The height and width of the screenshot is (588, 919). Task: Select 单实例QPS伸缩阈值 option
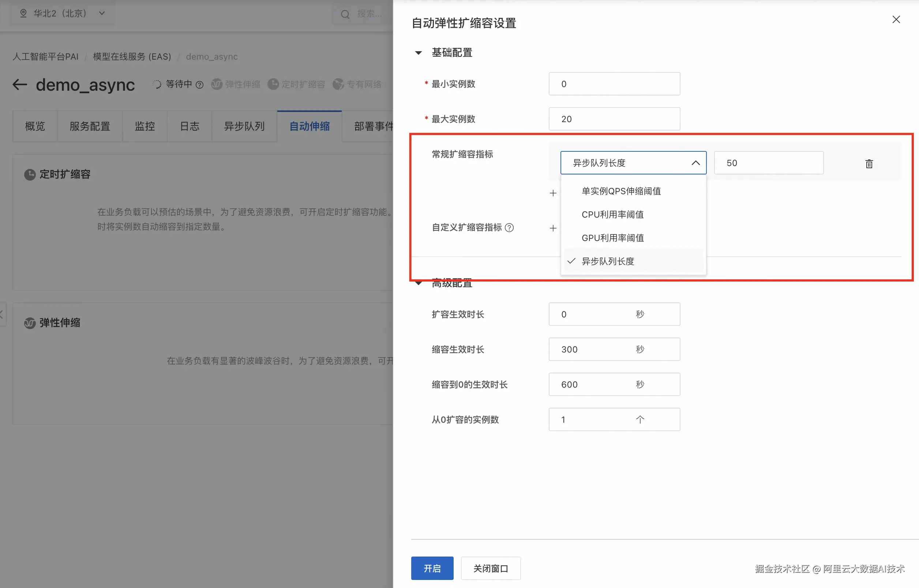click(621, 191)
